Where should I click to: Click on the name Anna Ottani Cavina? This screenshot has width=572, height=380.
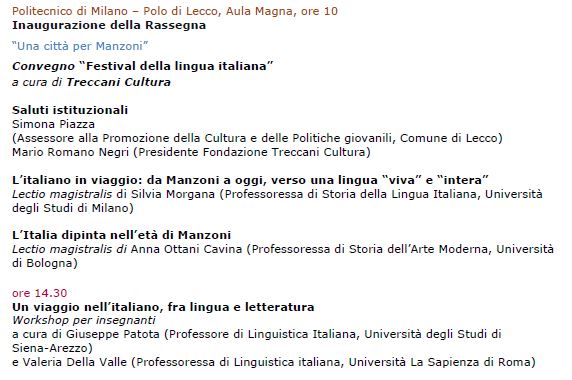tap(186, 249)
